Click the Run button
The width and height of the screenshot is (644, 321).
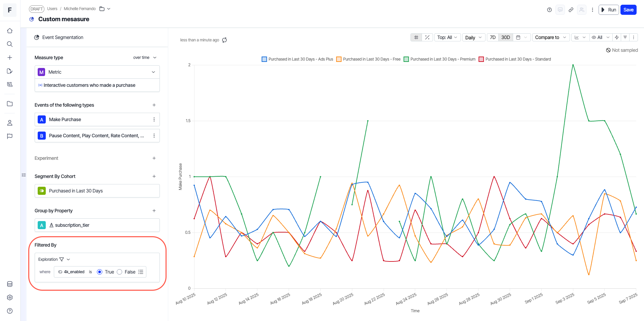pos(609,10)
